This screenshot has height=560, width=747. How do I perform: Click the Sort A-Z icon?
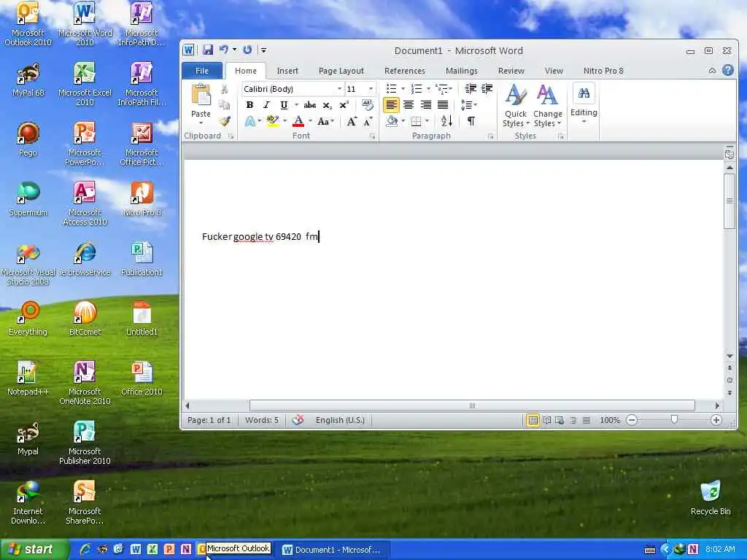tap(446, 121)
